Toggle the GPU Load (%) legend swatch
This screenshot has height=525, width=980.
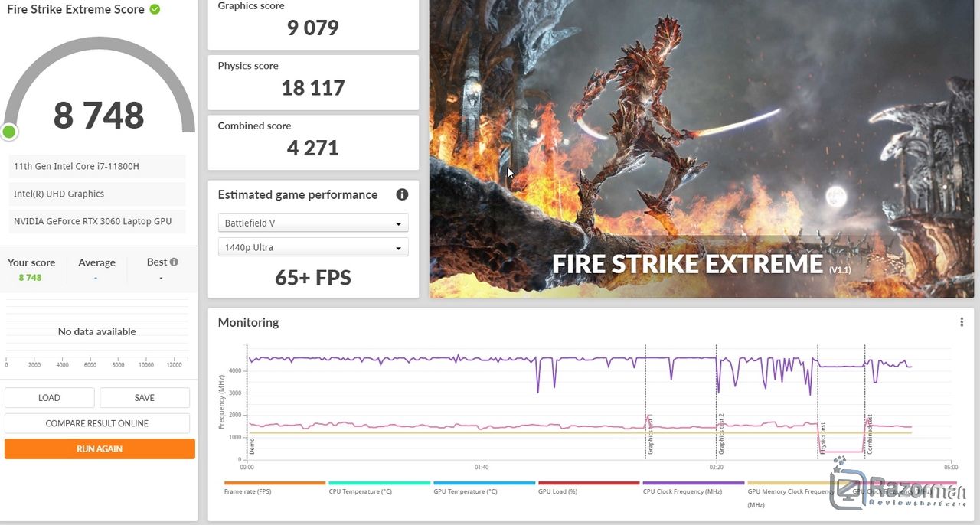click(589, 483)
